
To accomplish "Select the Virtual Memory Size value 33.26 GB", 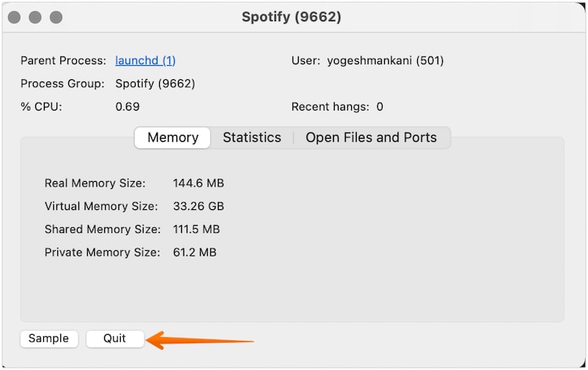I will coord(198,206).
